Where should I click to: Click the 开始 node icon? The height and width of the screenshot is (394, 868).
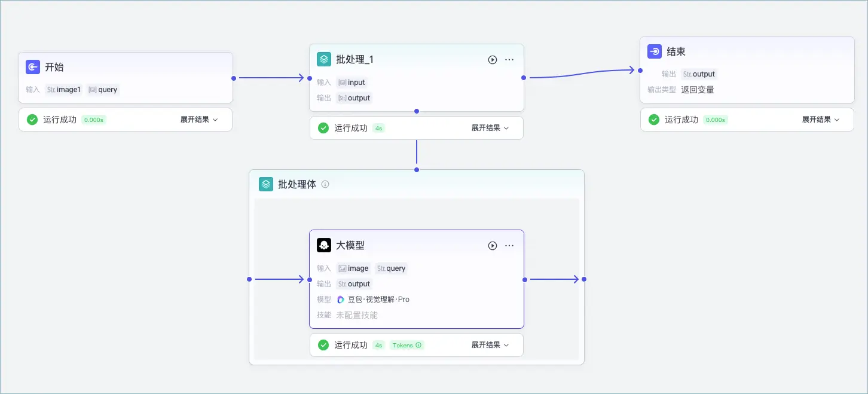(33, 68)
